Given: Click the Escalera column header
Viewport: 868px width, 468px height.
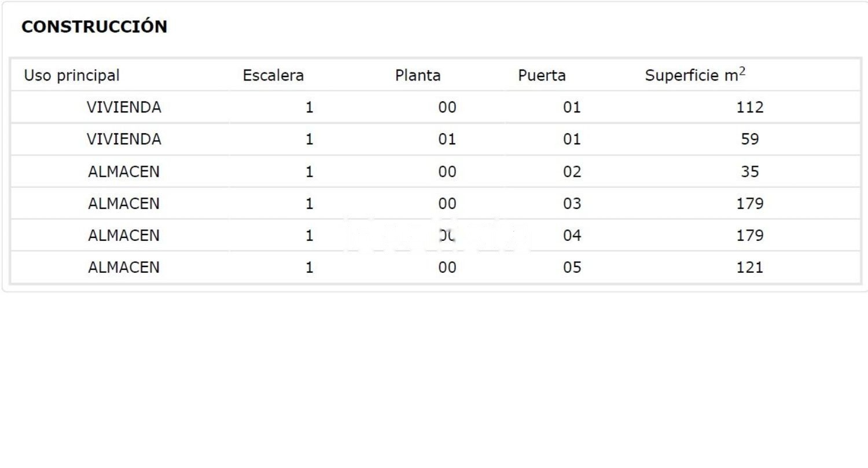Looking at the screenshot, I should point(273,75).
